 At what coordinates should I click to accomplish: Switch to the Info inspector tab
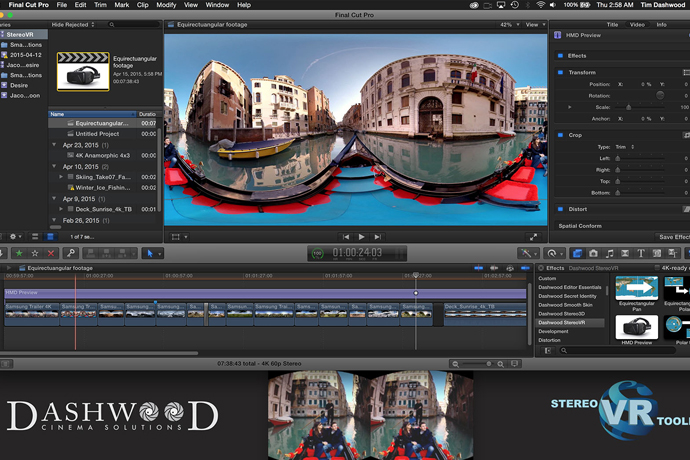pyautogui.click(x=661, y=25)
